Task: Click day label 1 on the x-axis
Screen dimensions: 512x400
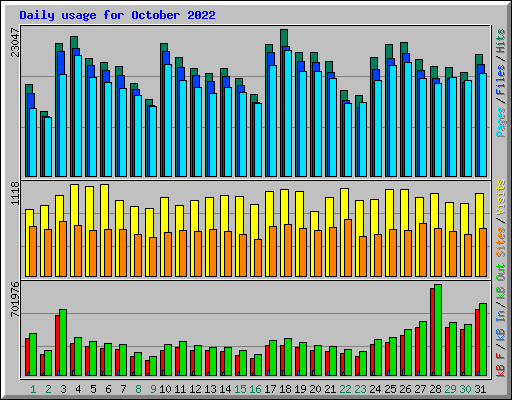Action: [33, 389]
